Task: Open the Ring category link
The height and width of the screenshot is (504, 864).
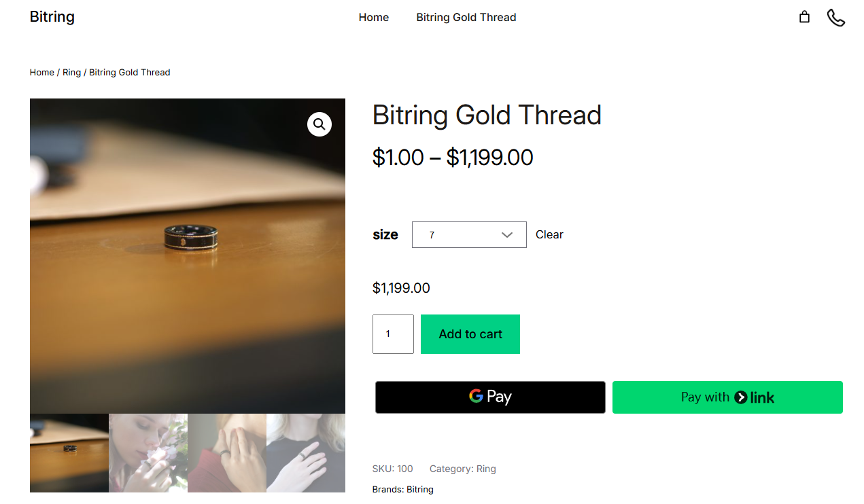Action: [x=486, y=469]
